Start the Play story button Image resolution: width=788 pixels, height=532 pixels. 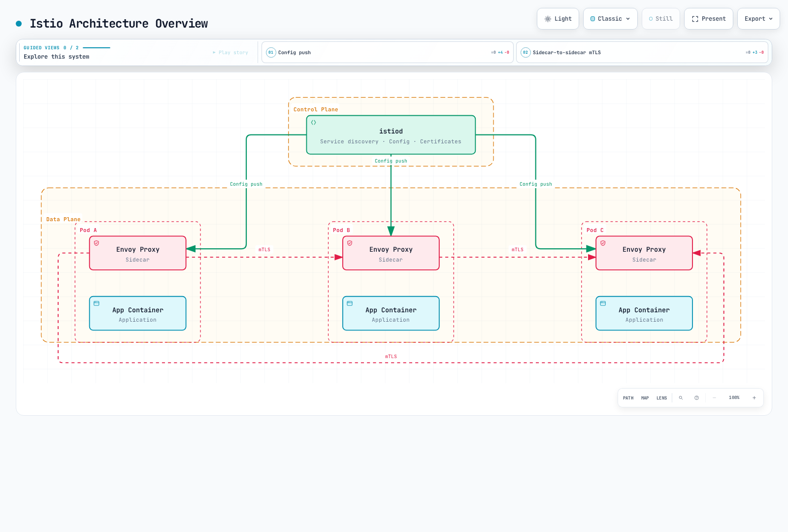(230, 52)
